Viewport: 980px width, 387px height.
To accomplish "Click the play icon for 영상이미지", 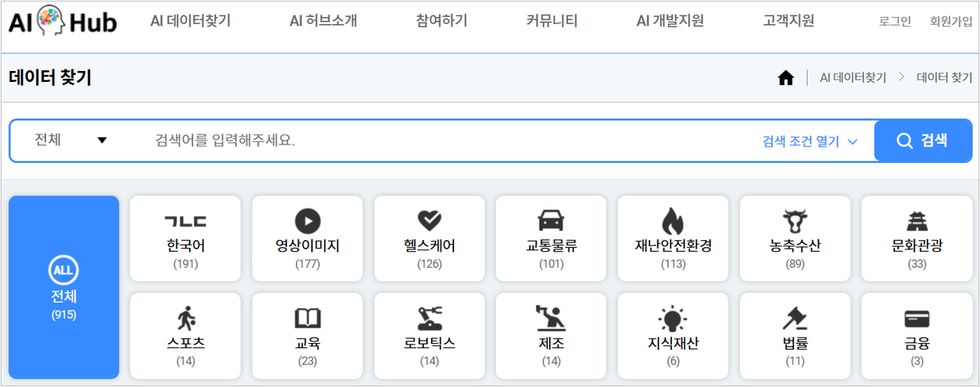I will click(307, 222).
